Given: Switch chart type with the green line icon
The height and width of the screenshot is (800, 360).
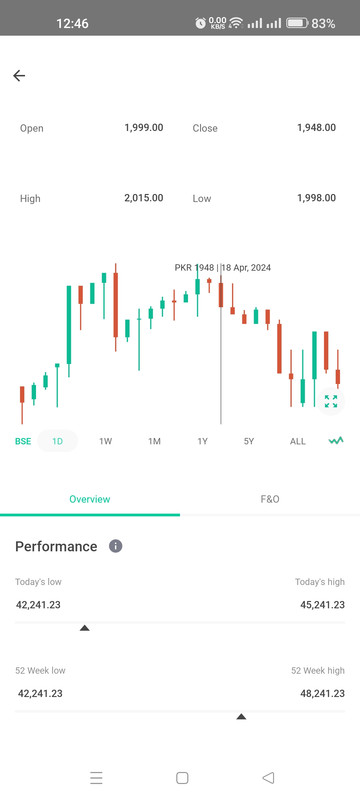Looking at the screenshot, I should 336,440.
